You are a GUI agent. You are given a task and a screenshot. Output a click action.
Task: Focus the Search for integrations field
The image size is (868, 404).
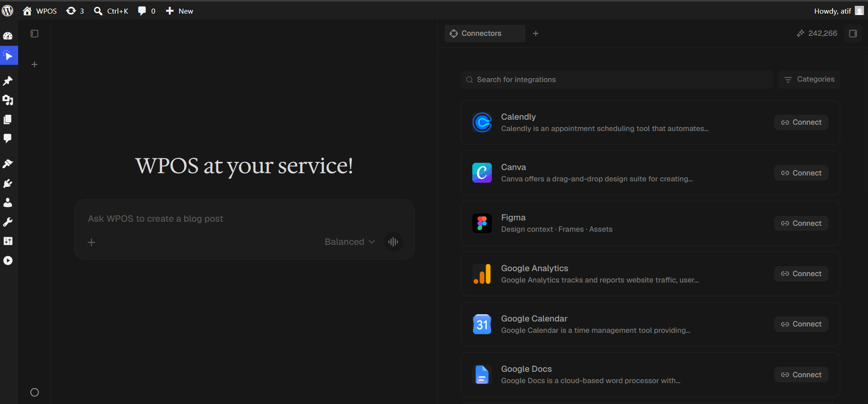tap(617, 79)
